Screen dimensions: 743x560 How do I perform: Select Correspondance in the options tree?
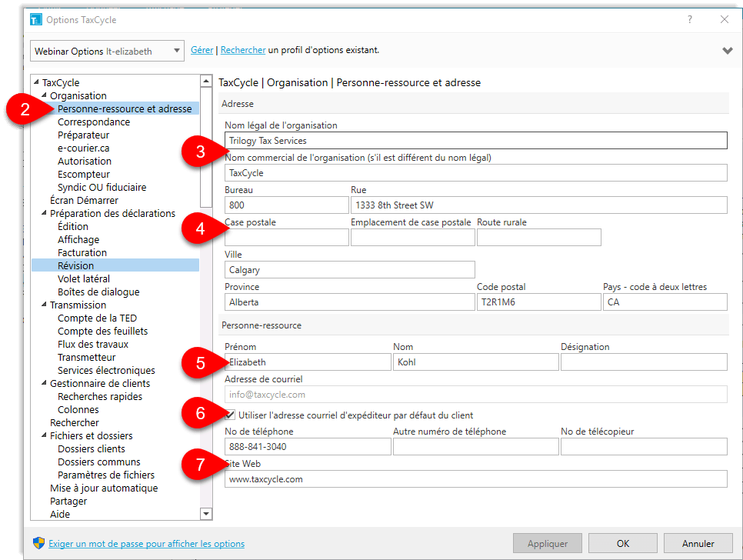tap(94, 122)
